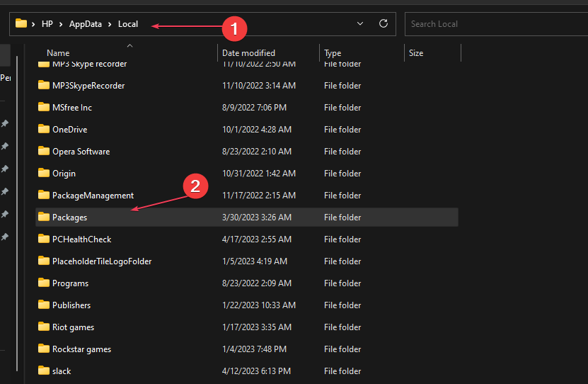Click the Programs folder icon
The width and height of the screenshot is (588, 384).
(44, 283)
